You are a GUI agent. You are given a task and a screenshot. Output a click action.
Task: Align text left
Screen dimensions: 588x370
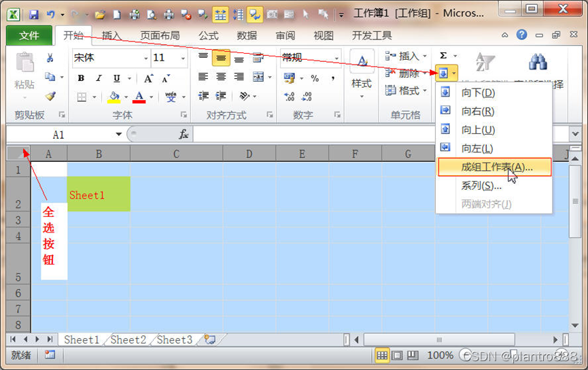(203, 77)
